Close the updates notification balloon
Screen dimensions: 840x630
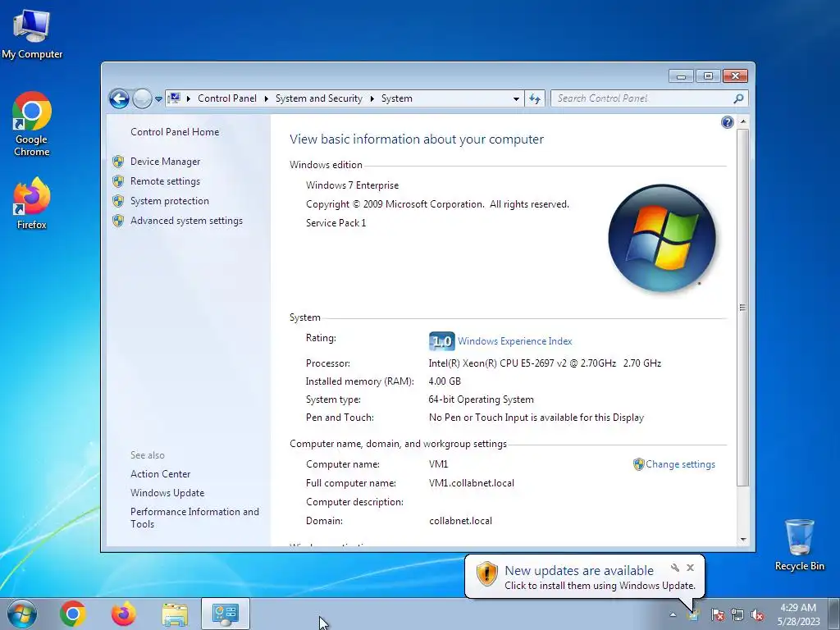[x=691, y=568]
